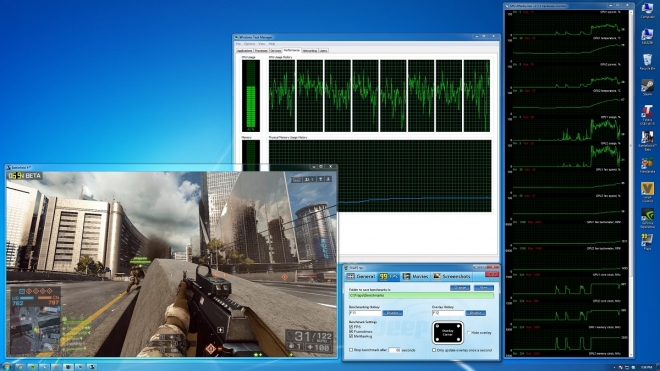
Task: Open the Fraps desktop shortcut
Action: tap(647, 243)
